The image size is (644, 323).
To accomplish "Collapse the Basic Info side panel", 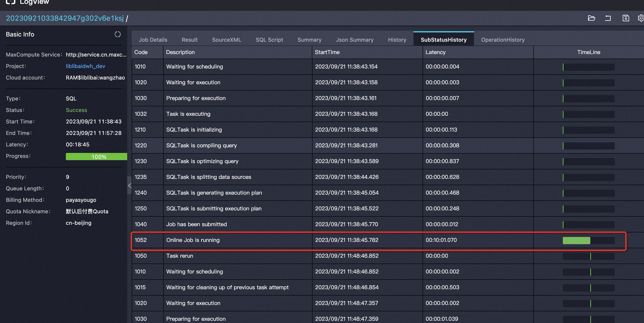I will tap(129, 185).
